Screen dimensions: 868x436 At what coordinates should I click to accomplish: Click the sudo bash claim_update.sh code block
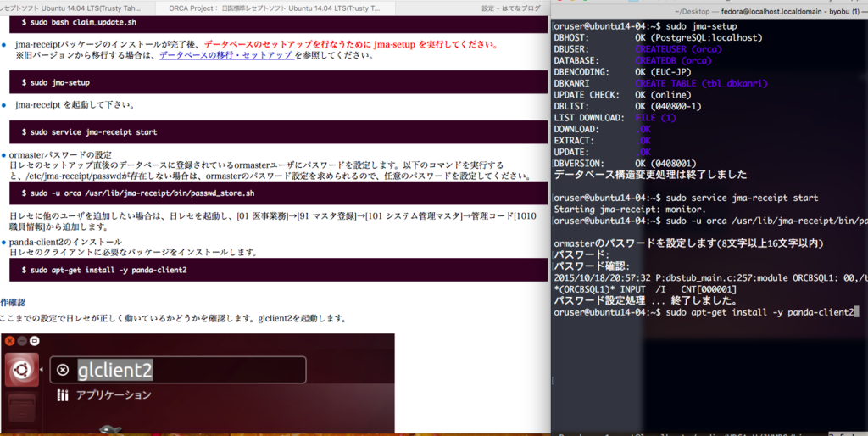(279, 23)
